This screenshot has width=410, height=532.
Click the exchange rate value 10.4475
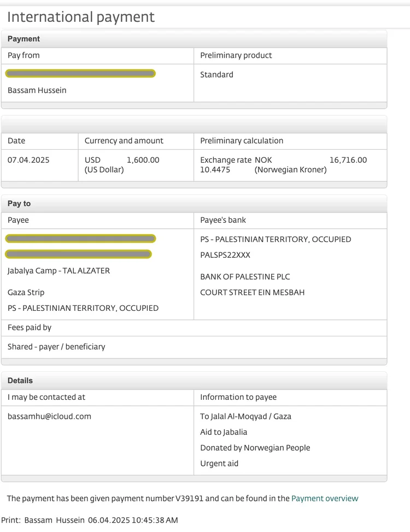coord(215,169)
